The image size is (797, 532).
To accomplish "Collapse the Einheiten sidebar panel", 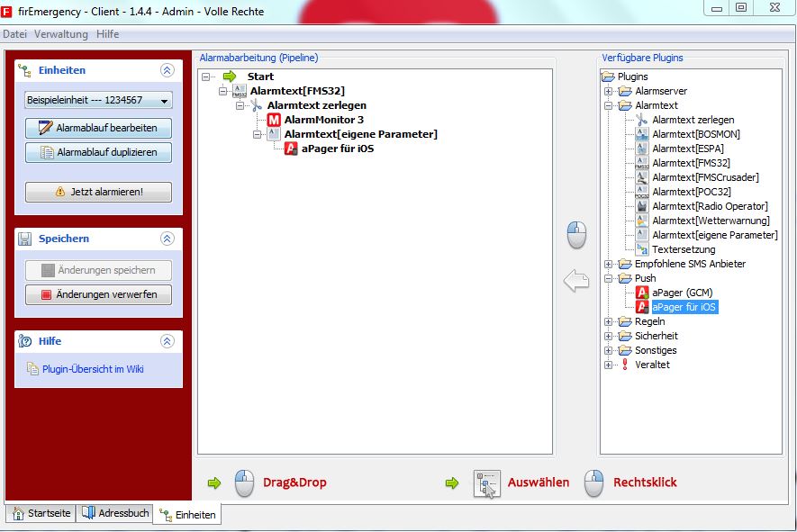I will tap(167, 70).
